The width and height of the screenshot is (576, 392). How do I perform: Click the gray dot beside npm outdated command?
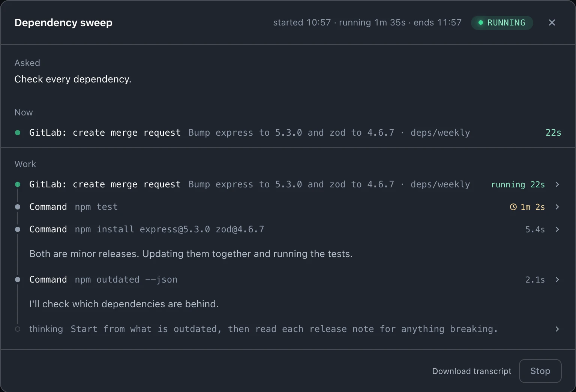[18, 280]
